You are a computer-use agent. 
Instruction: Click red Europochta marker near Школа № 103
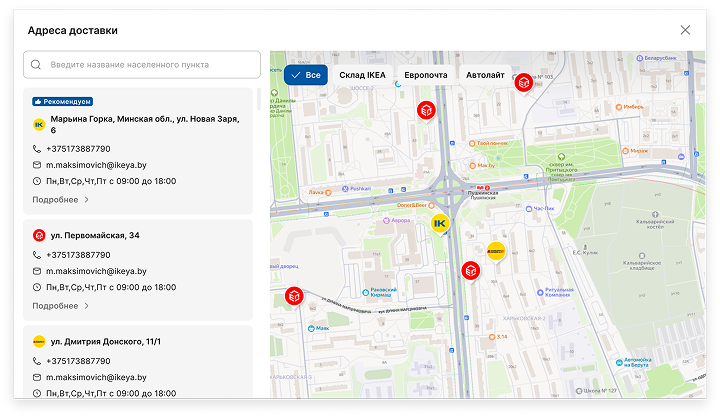pyautogui.click(x=523, y=83)
